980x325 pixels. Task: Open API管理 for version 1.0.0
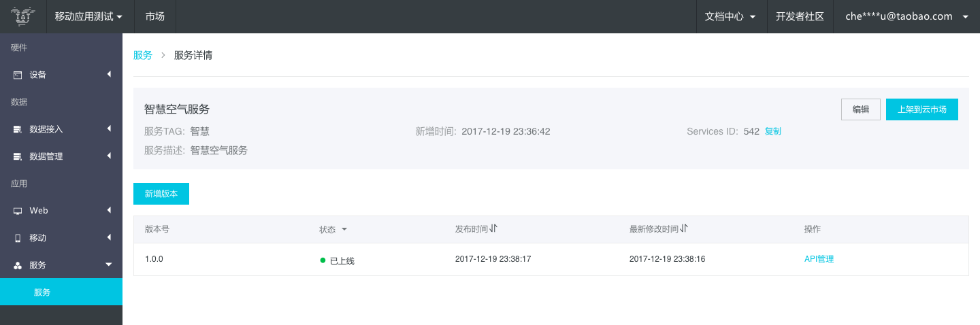819,259
